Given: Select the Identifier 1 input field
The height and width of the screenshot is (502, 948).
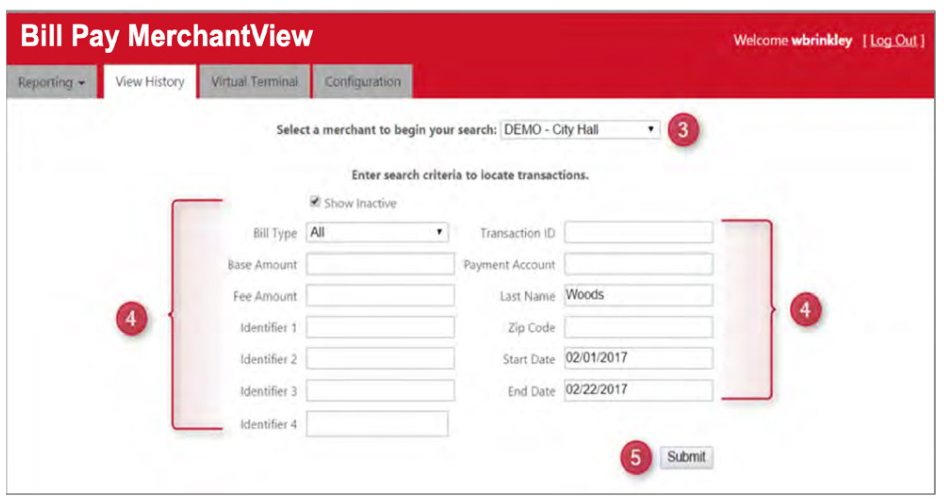Looking at the screenshot, I should tap(380, 327).
